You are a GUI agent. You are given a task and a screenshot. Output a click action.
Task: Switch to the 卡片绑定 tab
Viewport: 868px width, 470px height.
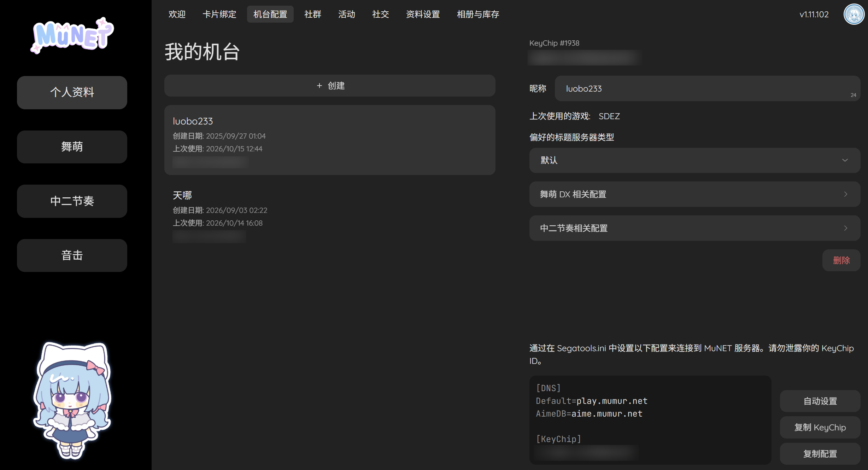(219, 14)
